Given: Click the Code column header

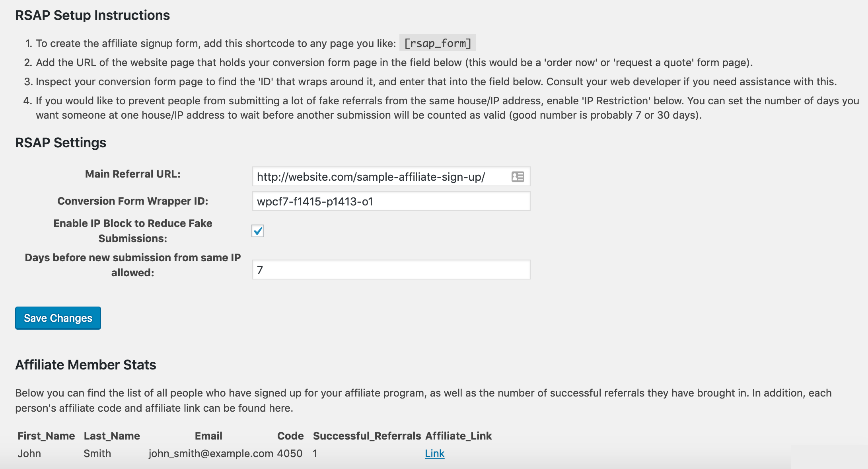Looking at the screenshot, I should [x=290, y=436].
